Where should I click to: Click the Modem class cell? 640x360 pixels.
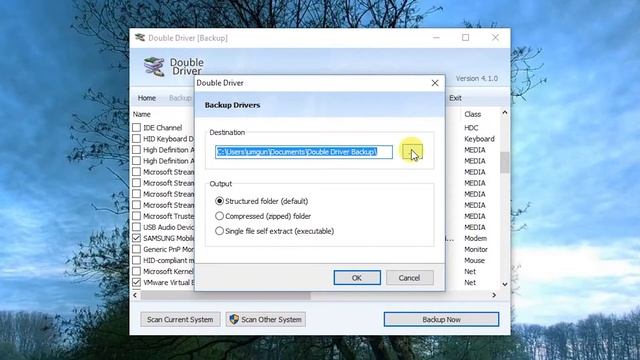(476, 238)
